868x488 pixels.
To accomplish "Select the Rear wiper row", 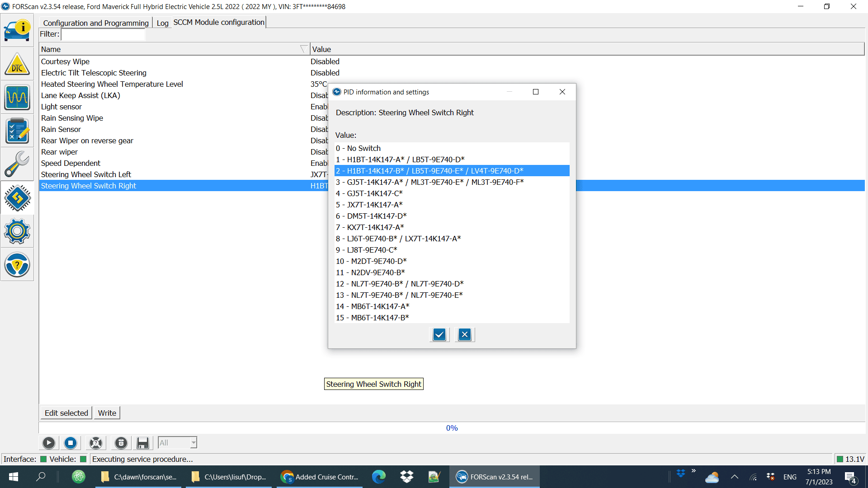I will tap(183, 152).
